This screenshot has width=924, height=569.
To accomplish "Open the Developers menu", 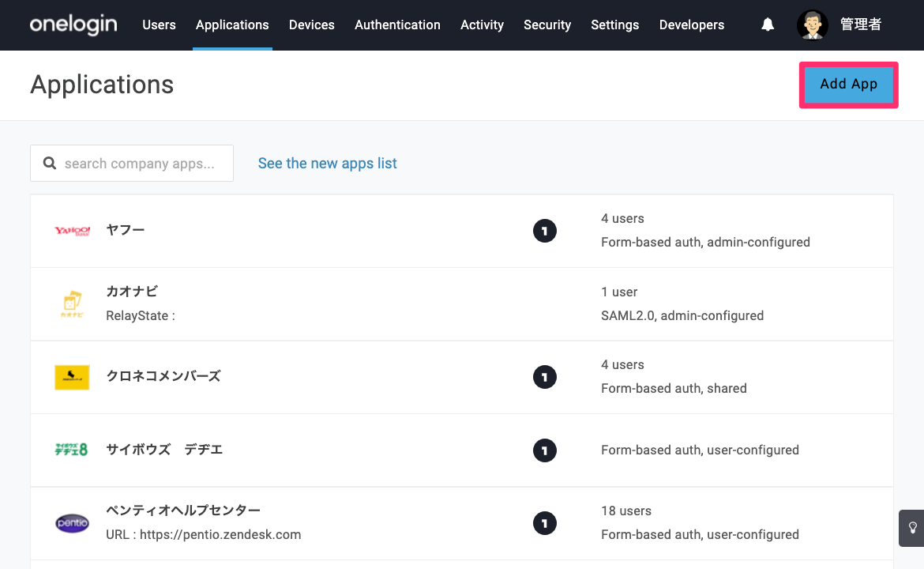I will pos(691,24).
